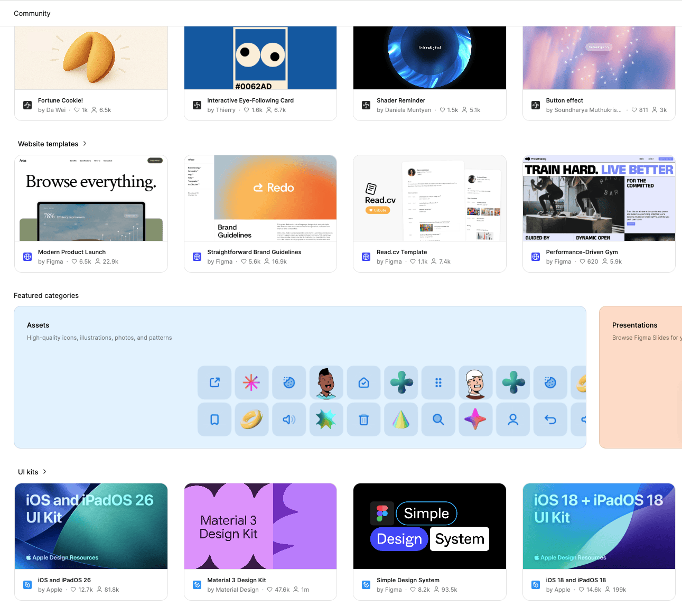Open Soundharya Muthukris... author profile
Image resolution: width=682 pixels, height=616 pixels.
(588, 110)
